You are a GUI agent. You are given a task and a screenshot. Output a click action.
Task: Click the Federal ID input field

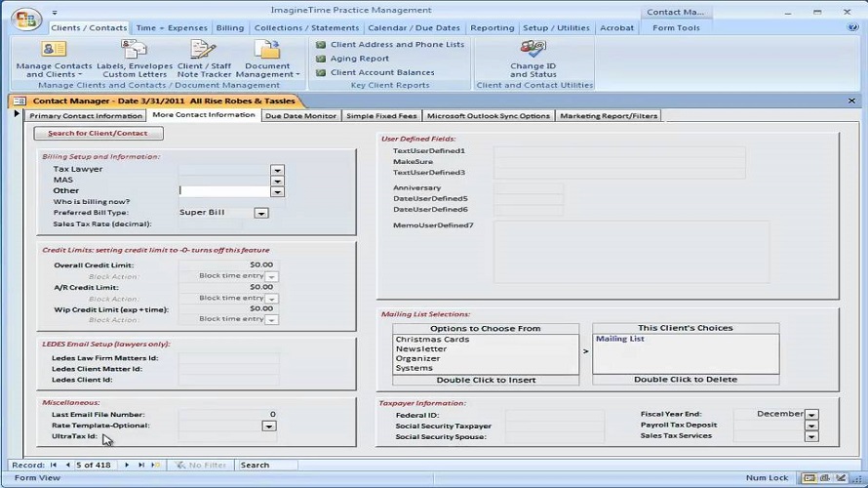(x=546, y=415)
